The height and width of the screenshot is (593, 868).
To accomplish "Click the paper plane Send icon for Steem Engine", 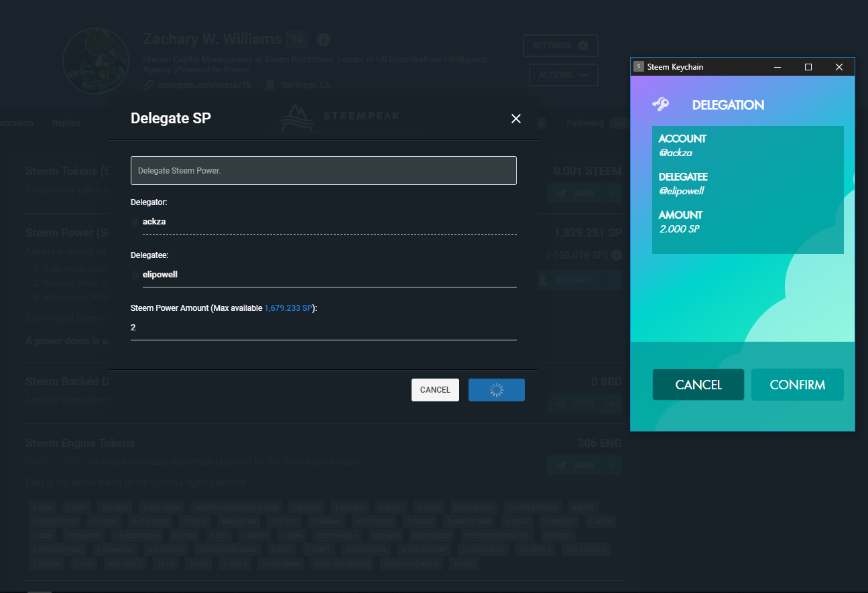I will point(562,465).
